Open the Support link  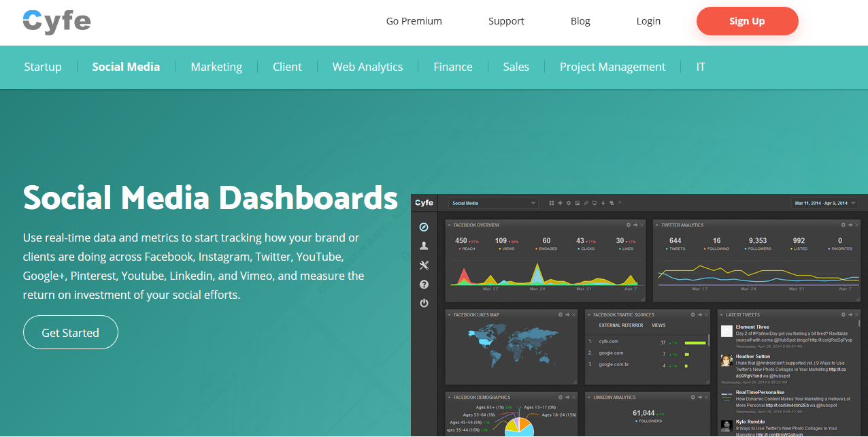[506, 21]
